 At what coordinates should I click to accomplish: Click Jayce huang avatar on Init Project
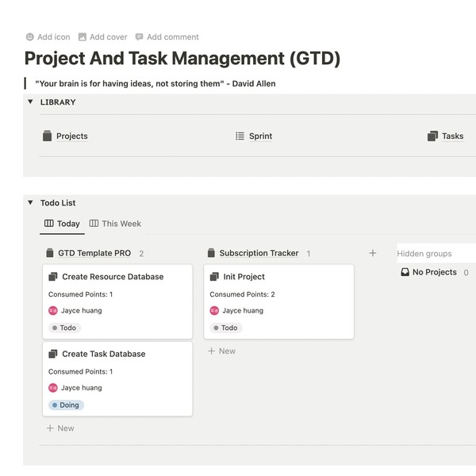pyautogui.click(x=214, y=311)
